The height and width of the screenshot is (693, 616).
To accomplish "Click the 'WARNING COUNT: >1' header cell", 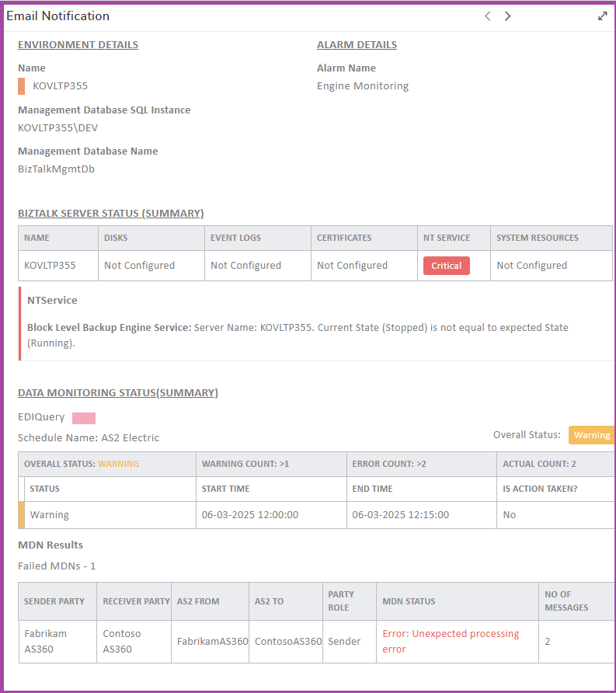I will 271,464.
